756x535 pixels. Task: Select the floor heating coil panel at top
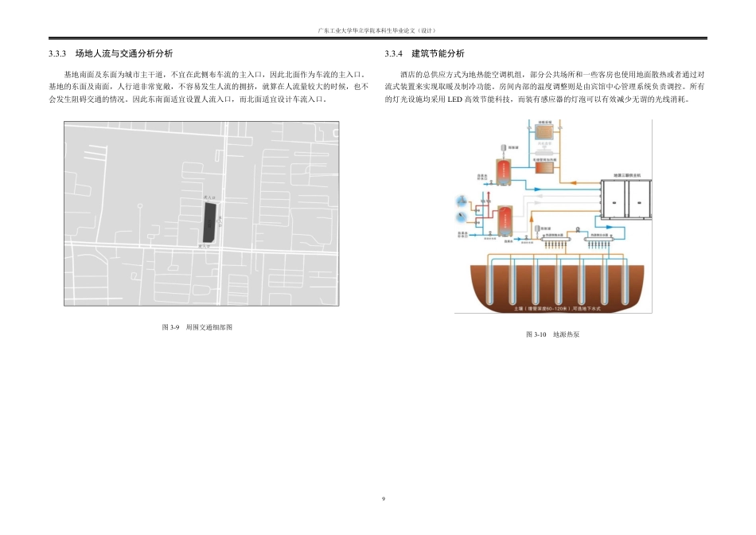[x=545, y=131]
